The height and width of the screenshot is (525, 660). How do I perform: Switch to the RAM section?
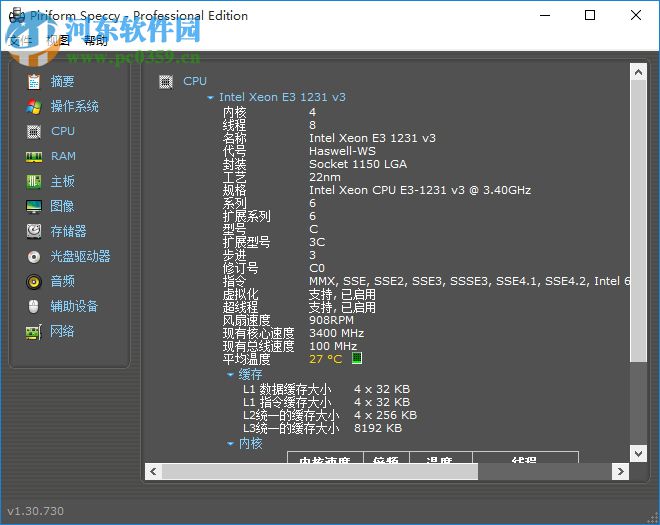pyautogui.click(x=64, y=156)
